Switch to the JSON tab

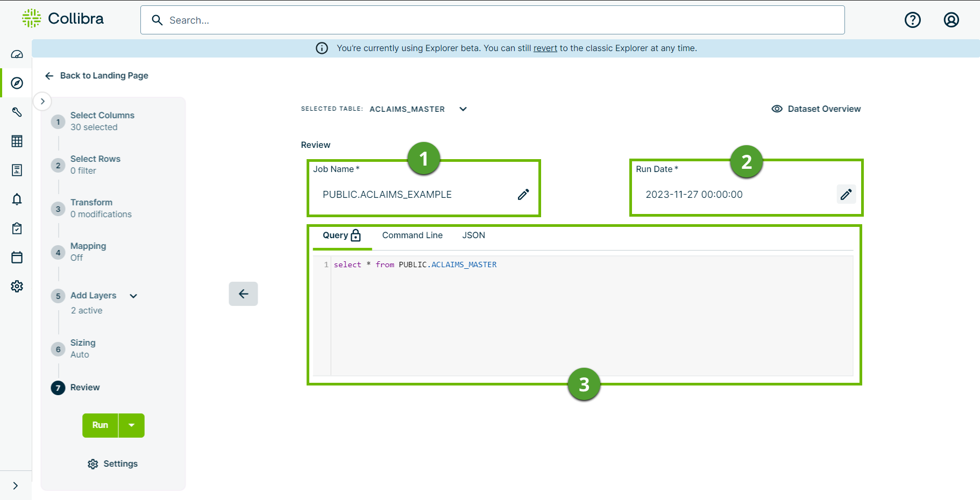tap(473, 235)
